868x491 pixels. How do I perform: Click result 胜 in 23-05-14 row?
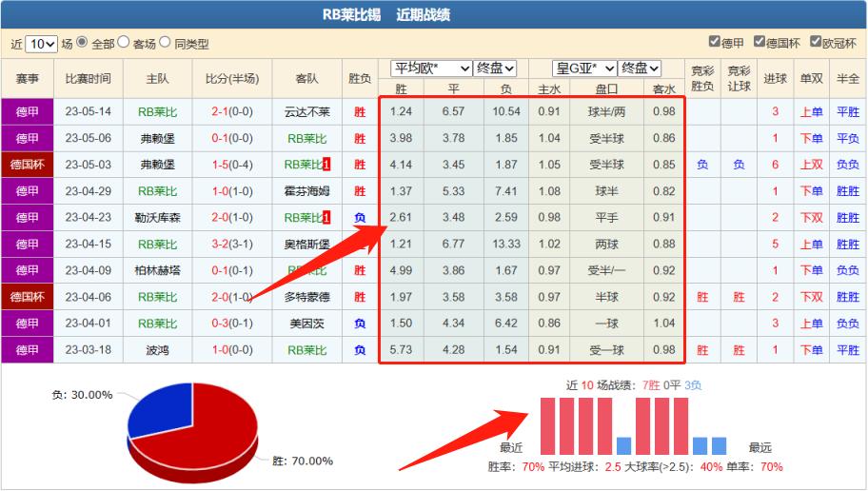pos(360,112)
